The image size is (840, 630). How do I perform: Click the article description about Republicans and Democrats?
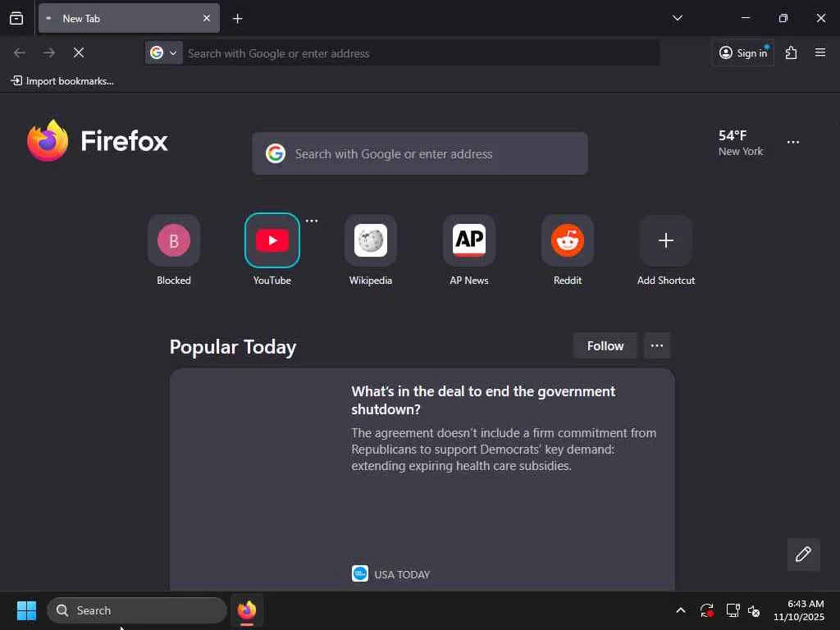click(504, 449)
